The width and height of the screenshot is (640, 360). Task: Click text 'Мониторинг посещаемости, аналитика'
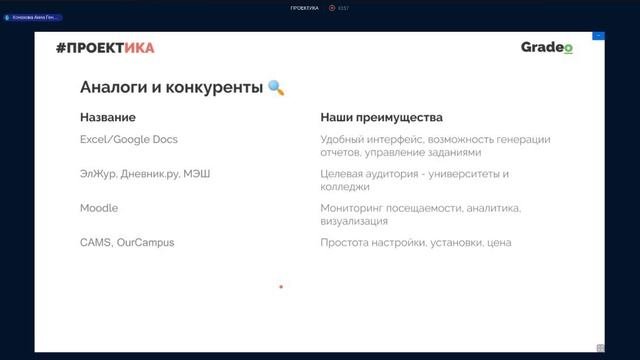[421, 208]
